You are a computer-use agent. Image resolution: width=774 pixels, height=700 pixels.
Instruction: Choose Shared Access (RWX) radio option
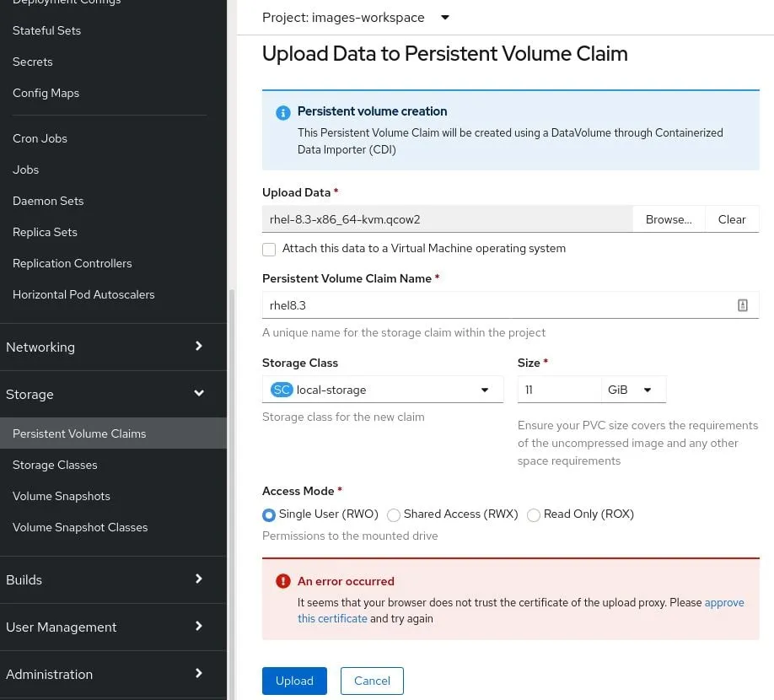[x=394, y=514]
